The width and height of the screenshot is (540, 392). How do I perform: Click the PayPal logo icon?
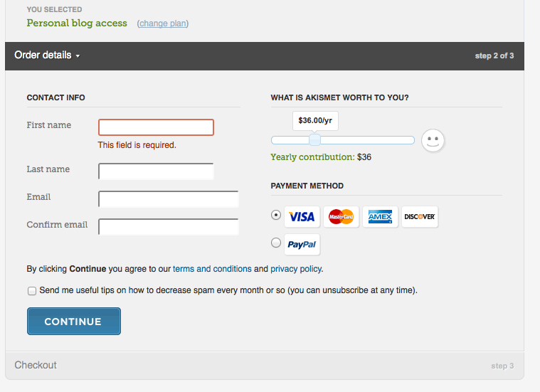(302, 245)
